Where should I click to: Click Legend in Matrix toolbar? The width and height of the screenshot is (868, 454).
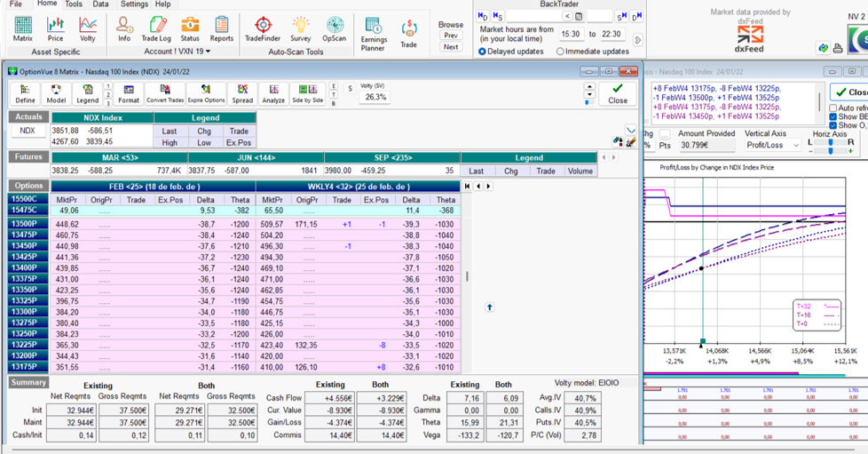88,93
